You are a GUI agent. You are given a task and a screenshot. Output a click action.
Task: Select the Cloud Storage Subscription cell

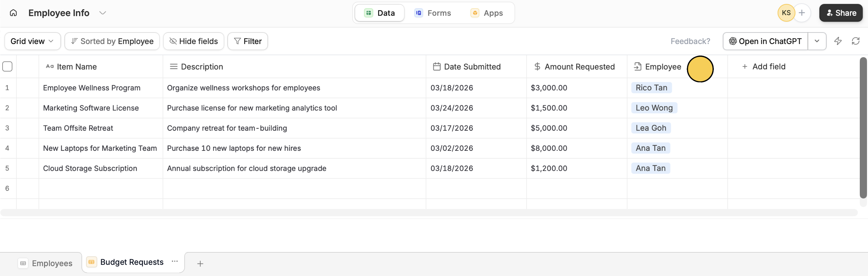tap(101, 169)
